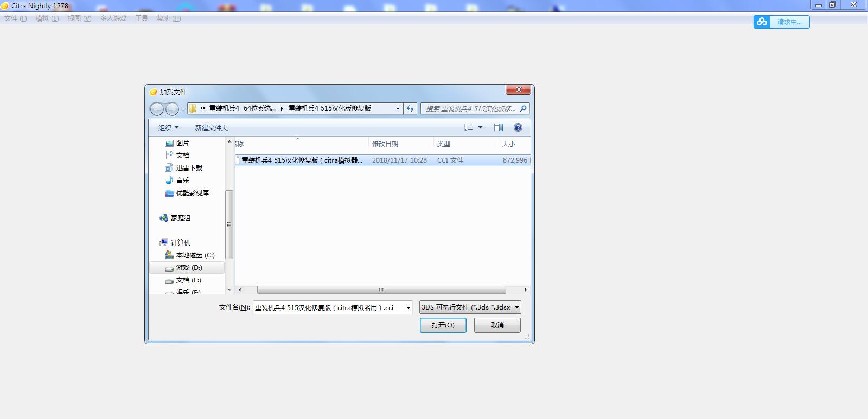Click the 音乐 music note icon
The width and height of the screenshot is (868, 419).
[169, 181]
